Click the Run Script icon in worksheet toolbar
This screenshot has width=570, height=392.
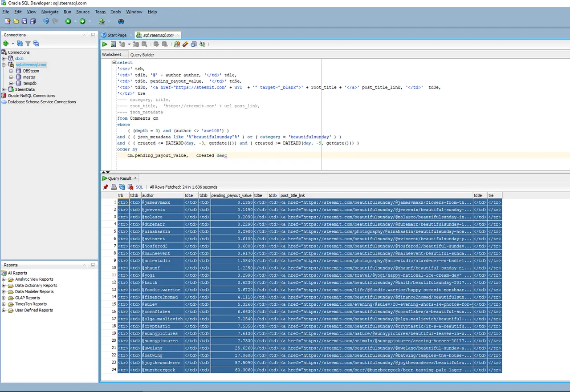114,44
